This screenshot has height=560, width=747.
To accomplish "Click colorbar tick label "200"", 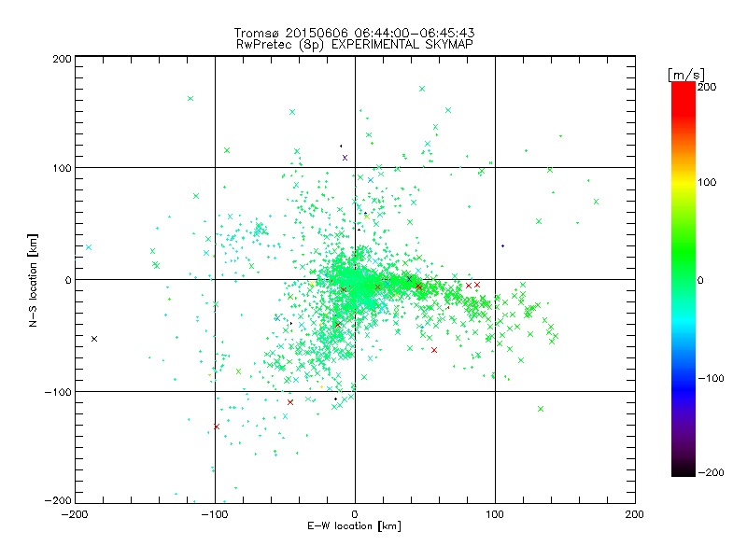I will (x=707, y=87).
